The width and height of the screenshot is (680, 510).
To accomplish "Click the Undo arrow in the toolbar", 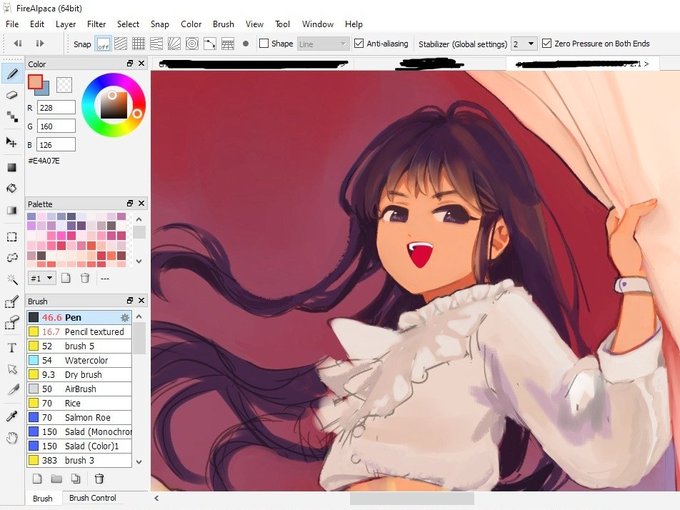I will (18, 43).
